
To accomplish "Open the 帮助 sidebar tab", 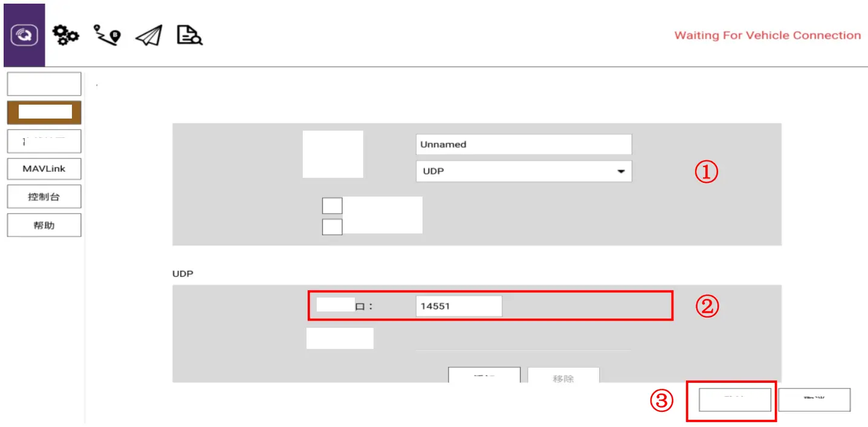I will (44, 225).
